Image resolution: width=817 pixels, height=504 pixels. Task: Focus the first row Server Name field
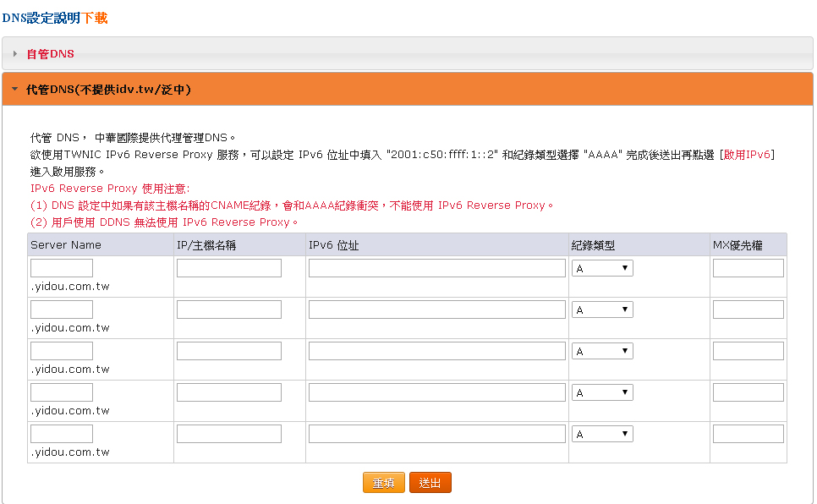(62, 268)
